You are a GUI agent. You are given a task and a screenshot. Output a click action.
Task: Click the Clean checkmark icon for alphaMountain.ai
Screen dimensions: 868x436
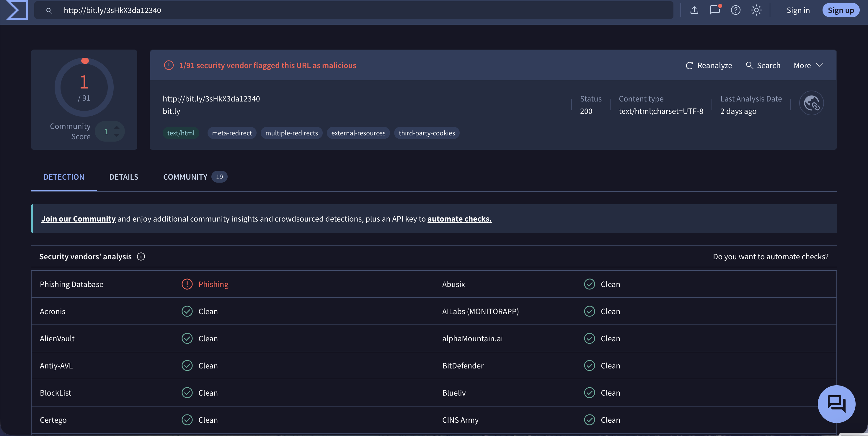pyautogui.click(x=589, y=338)
